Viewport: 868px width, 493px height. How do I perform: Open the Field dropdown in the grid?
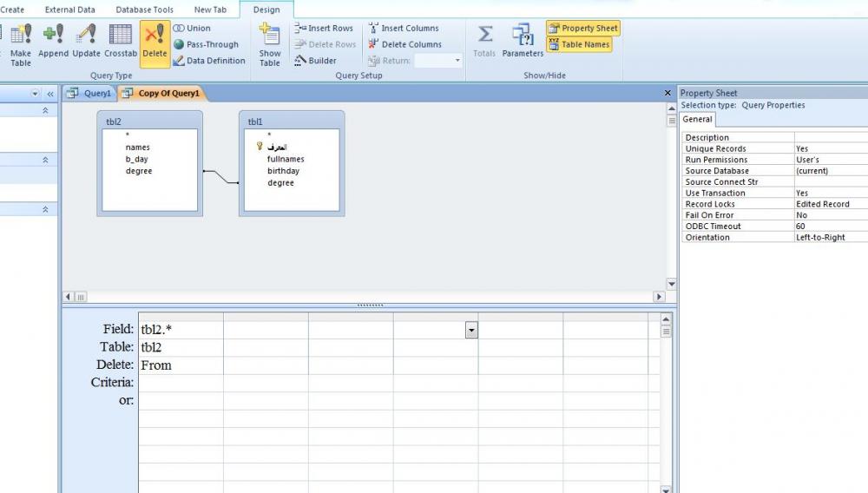click(x=471, y=331)
